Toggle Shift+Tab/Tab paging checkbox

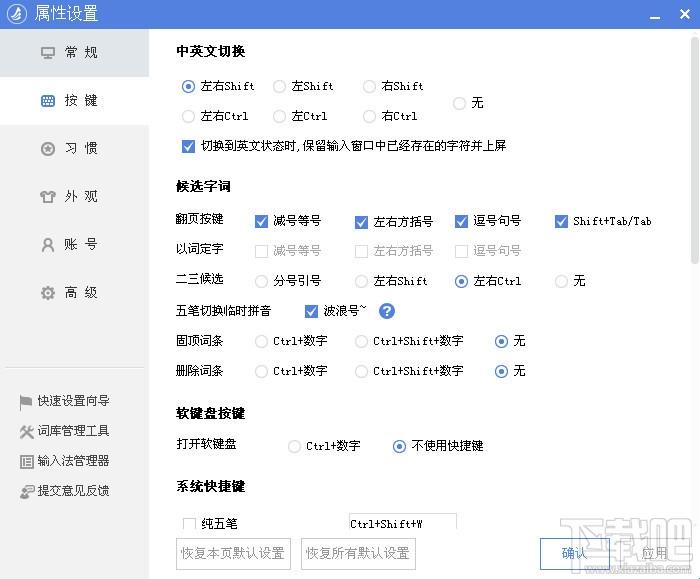(x=561, y=221)
